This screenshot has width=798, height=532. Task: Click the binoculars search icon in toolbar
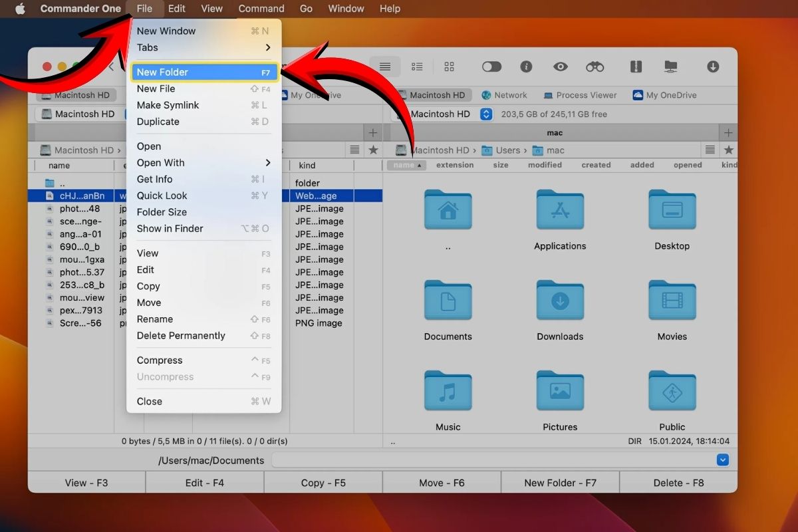595,66
